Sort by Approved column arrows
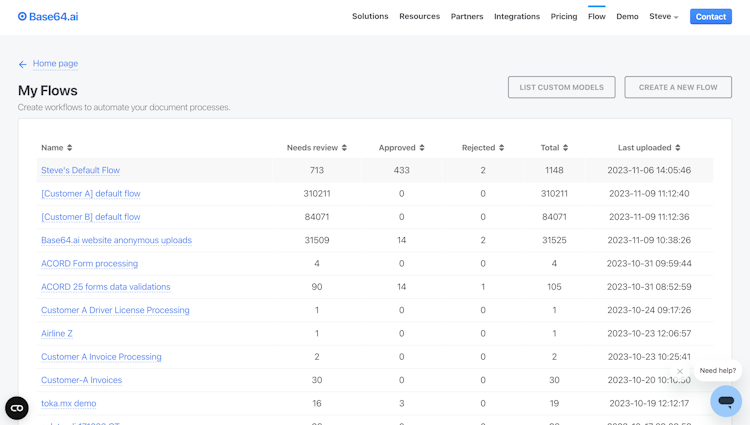 [x=422, y=148]
